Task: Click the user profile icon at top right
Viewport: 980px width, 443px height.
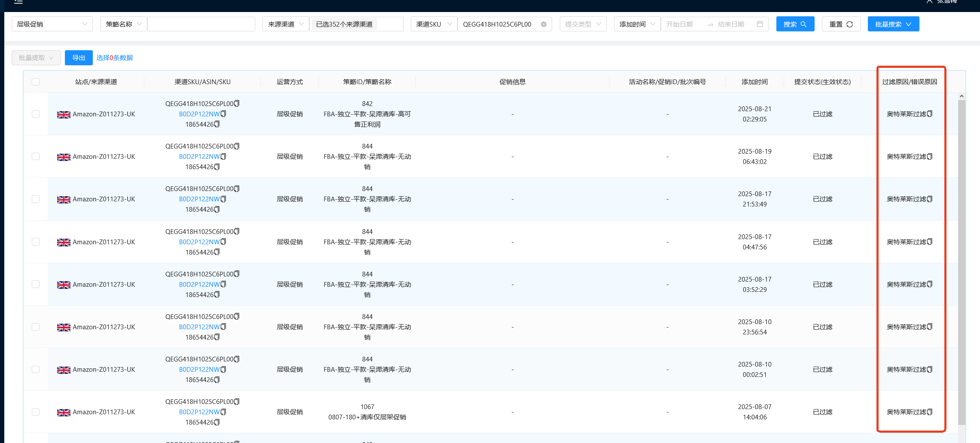Action: point(929,2)
